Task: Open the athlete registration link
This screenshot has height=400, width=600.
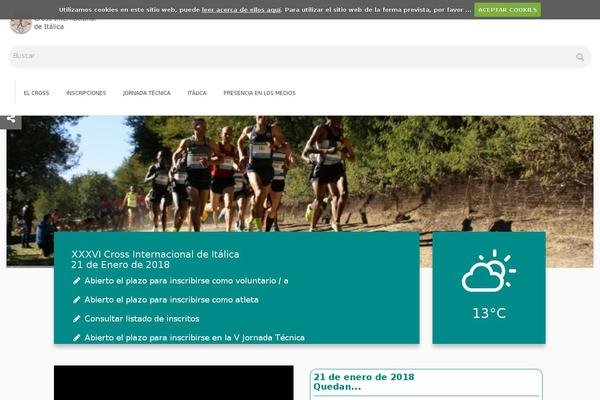Action: tap(171, 300)
